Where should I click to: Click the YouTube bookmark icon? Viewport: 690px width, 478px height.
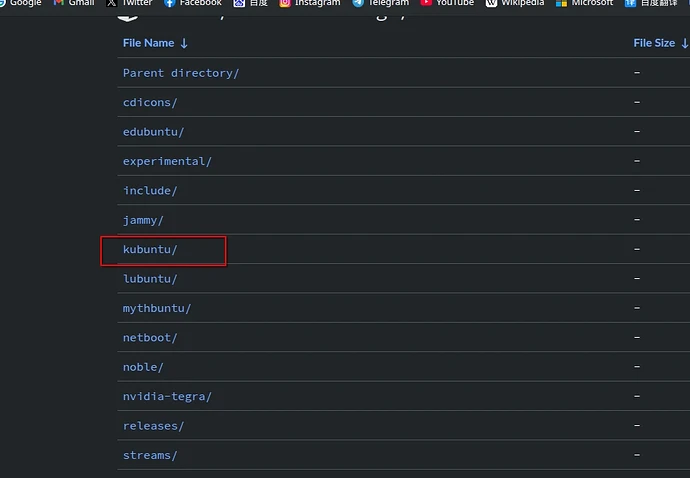pos(427,3)
